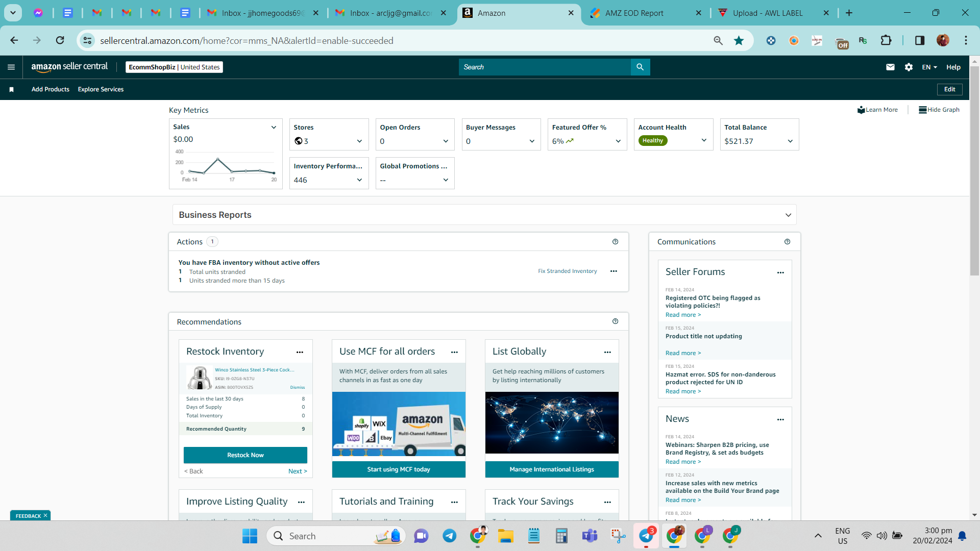This screenshot has width=980, height=551.
Task: Click the Restock Now button
Action: pos(246,455)
